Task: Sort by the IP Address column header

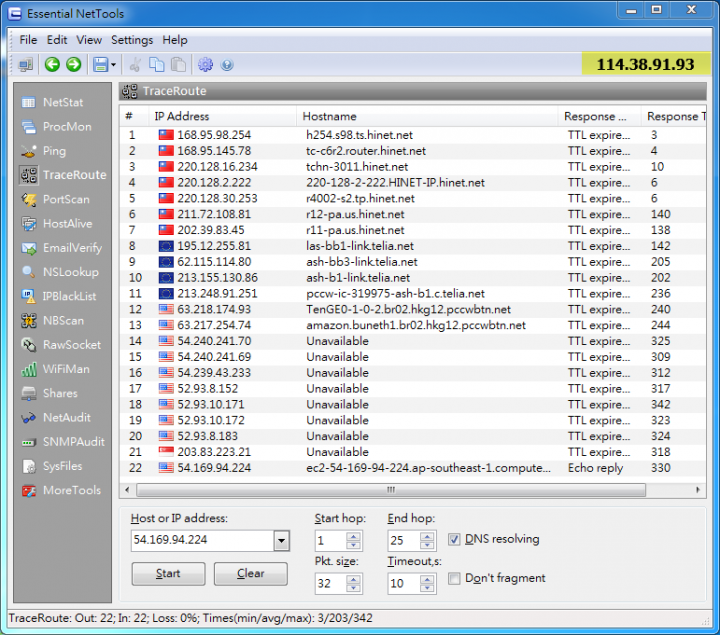Action: [222, 116]
